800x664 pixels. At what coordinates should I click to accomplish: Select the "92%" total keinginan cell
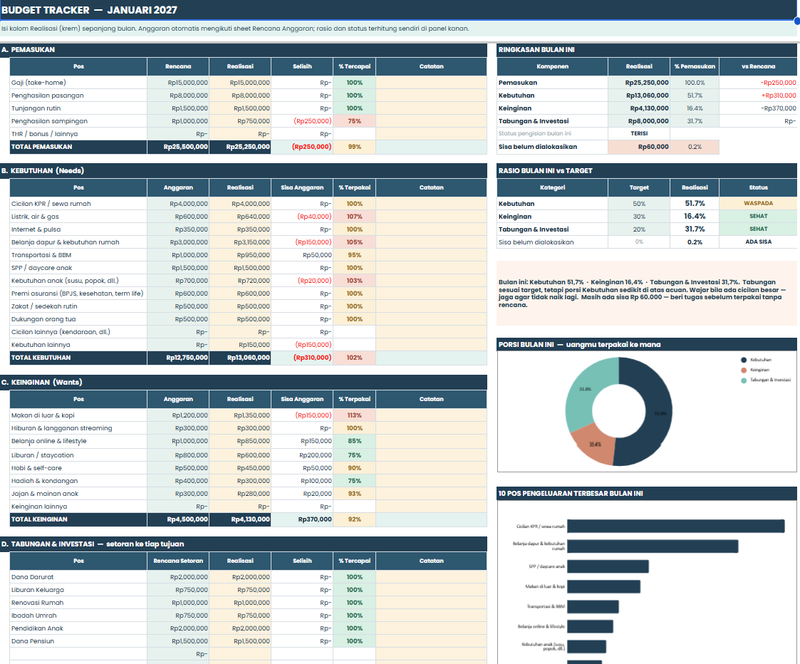354,519
